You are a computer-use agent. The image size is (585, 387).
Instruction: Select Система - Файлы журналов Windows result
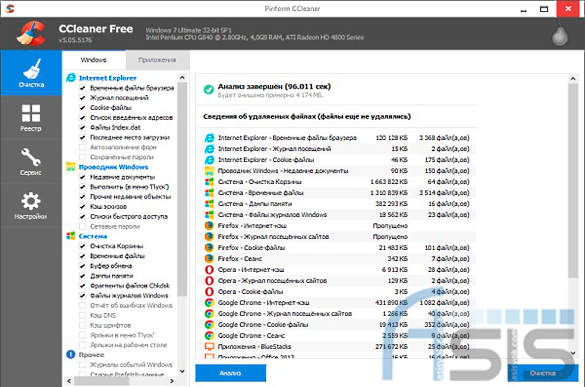coord(337,215)
